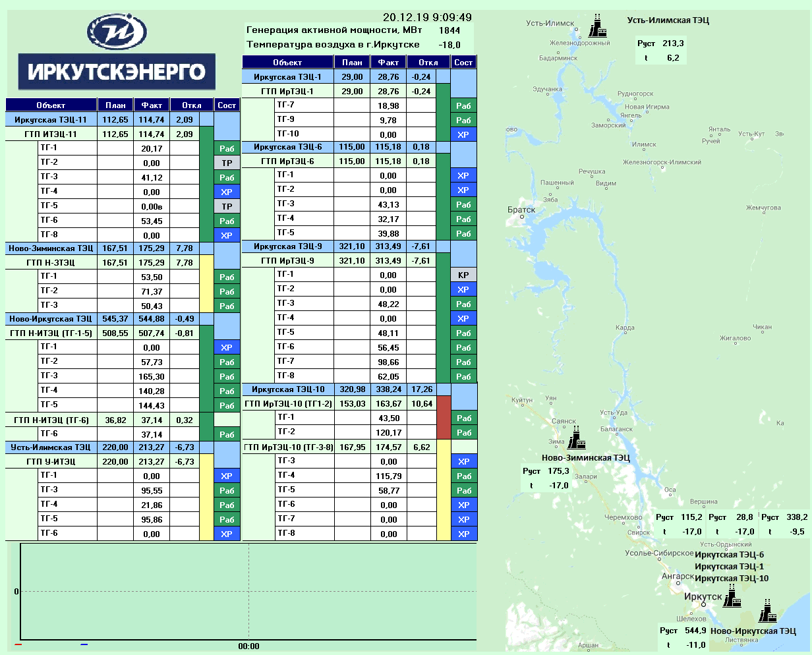Click the fact value 95,86 at У-ИТЭЦ
812x655 pixels.
(152, 519)
